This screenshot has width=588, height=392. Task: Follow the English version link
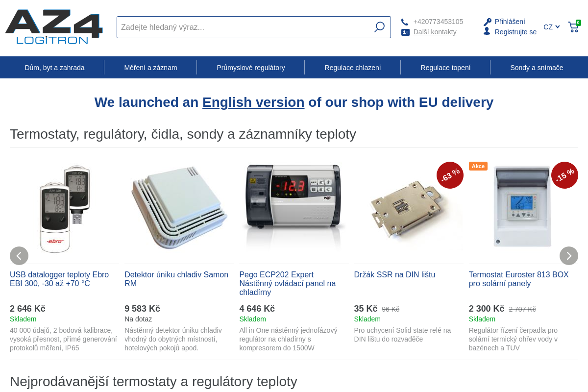(x=253, y=102)
